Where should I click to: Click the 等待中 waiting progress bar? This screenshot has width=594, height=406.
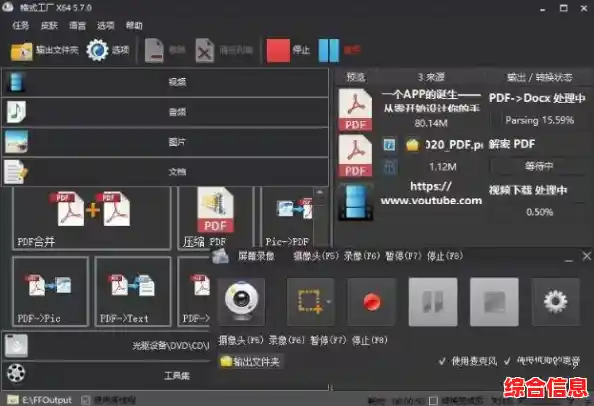point(539,166)
